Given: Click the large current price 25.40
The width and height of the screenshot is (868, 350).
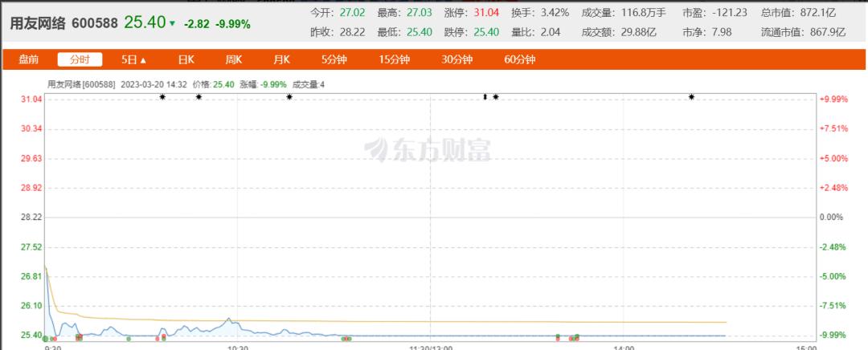Looking at the screenshot, I should pyautogui.click(x=145, y=22).
